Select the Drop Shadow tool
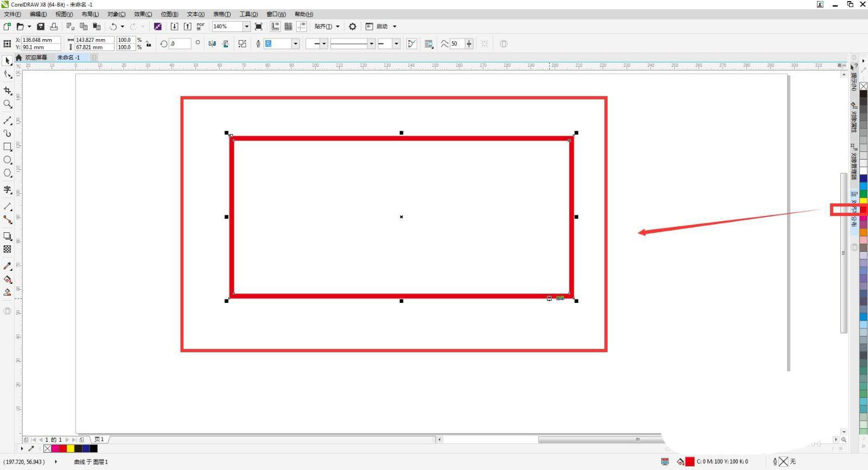Screen dimensions: 868x470 click(8, 236)
